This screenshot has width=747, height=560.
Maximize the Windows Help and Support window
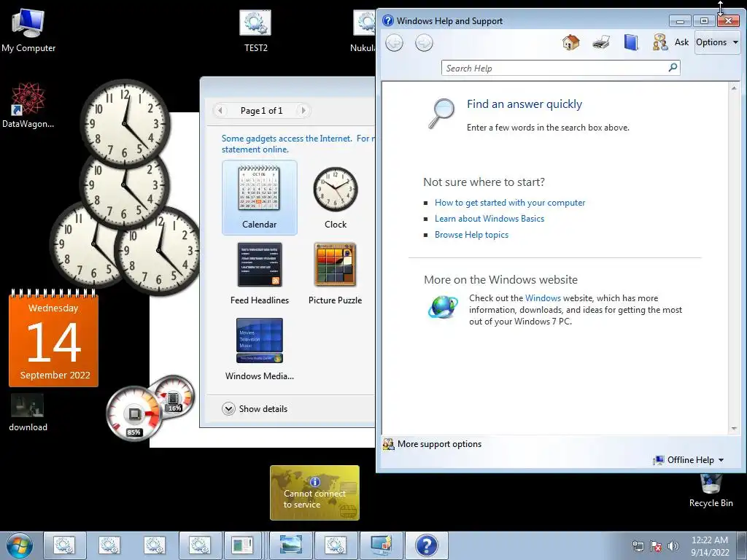704,21
